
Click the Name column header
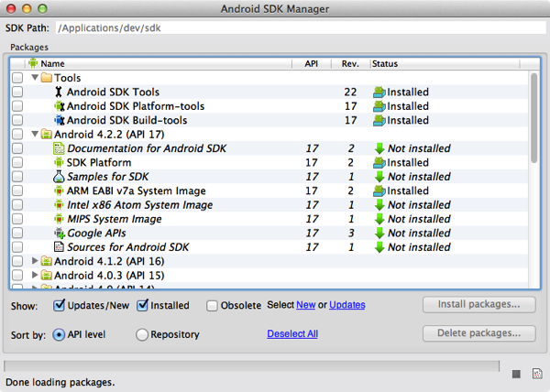(x=159, y=63)
